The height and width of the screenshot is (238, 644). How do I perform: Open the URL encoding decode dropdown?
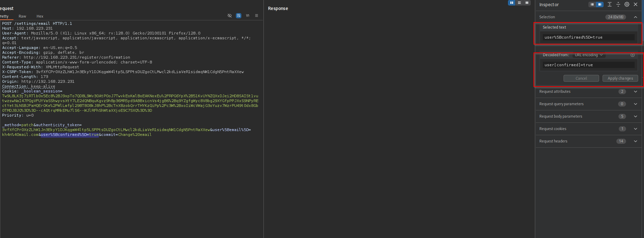point(589,55)
